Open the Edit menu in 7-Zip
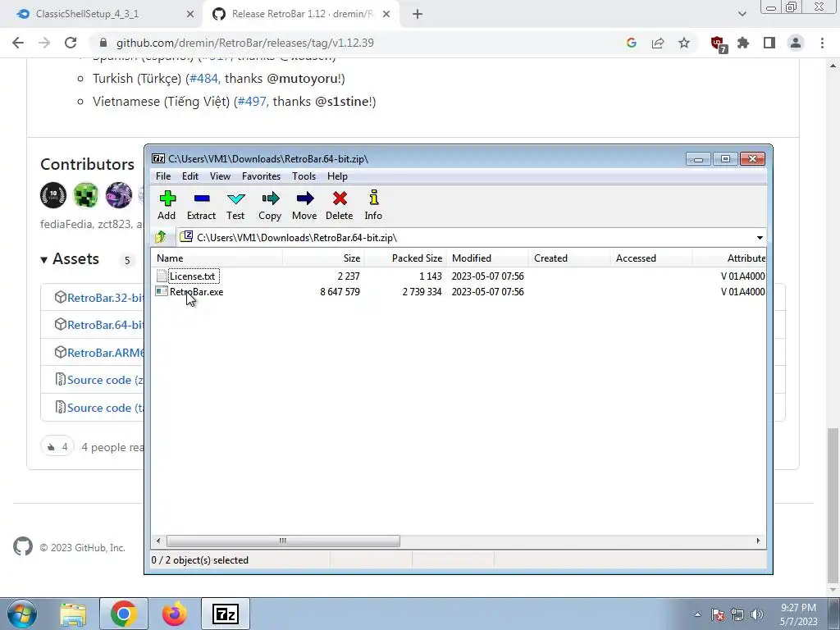 tap(190, 176)
